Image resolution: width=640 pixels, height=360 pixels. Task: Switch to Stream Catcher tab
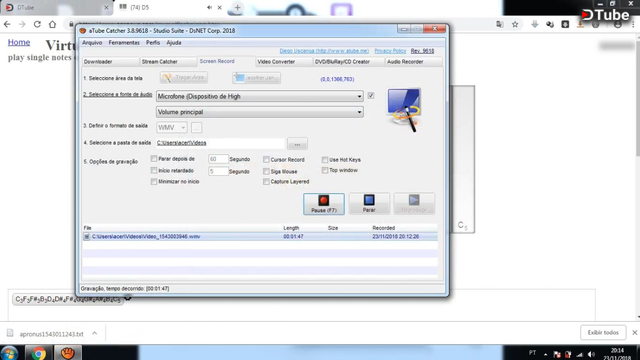coord(168,62)
